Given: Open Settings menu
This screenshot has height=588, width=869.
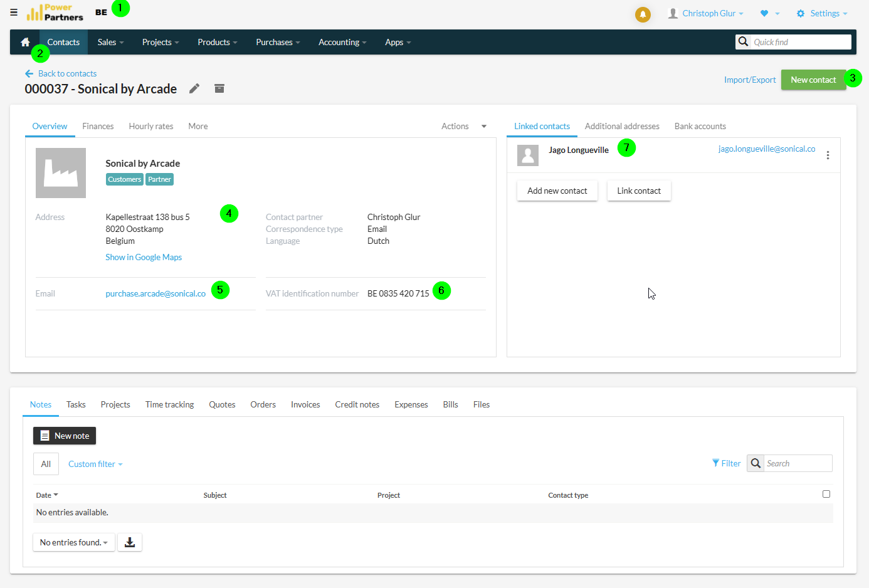Looking at the screenshot, I should click(822, 13).
